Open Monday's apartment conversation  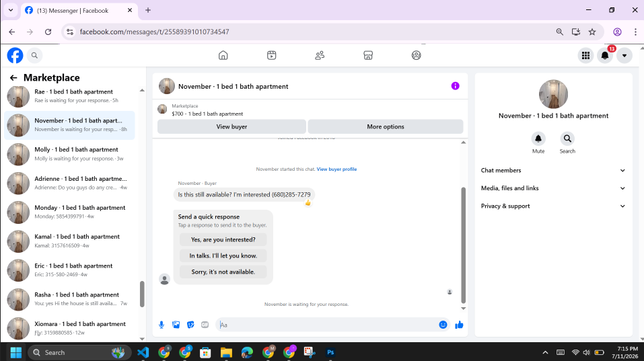70,212
